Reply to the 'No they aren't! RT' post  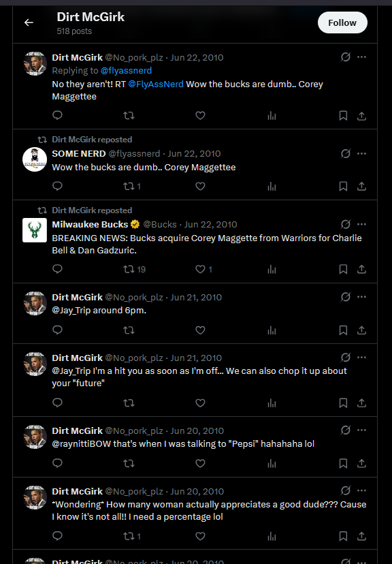click(57, 116)
